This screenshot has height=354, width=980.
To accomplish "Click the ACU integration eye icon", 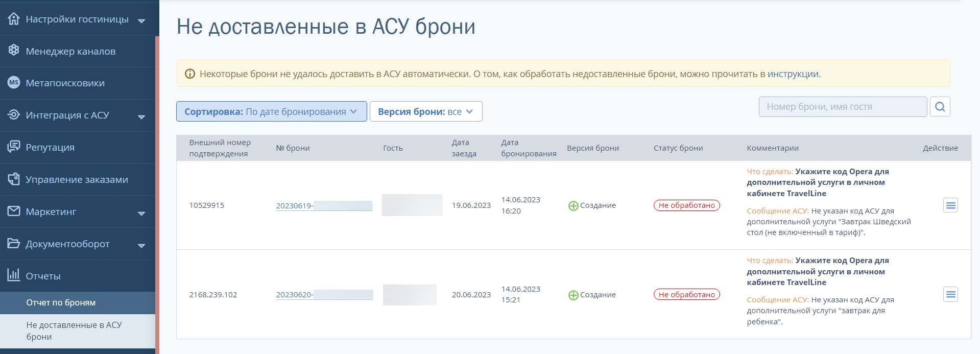I will click(x=14, y=114).
